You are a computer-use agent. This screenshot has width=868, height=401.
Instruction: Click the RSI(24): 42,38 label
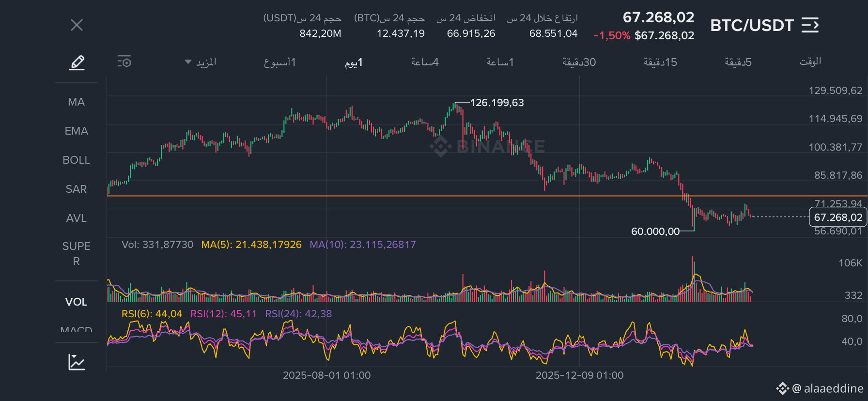tap(298, 314)
